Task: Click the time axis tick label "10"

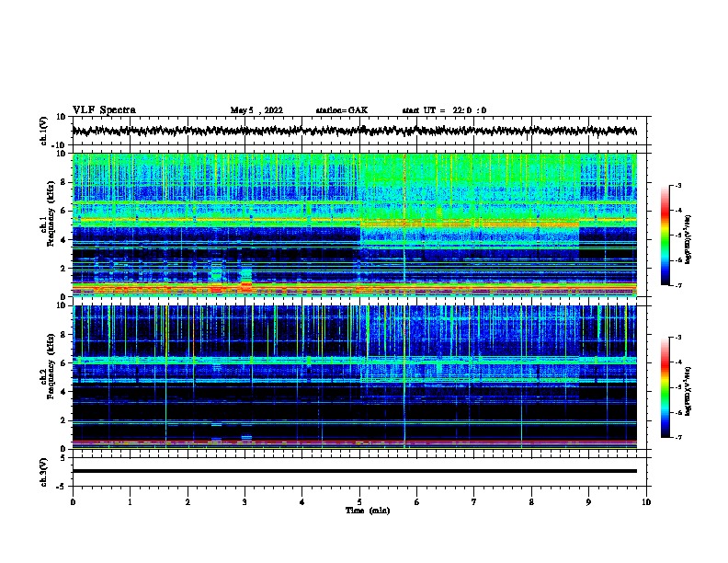Action: [646, 501]
